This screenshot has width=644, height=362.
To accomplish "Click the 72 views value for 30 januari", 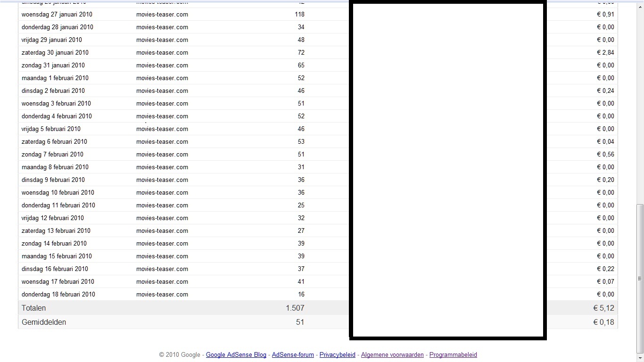I will click(x=301, y=52).
